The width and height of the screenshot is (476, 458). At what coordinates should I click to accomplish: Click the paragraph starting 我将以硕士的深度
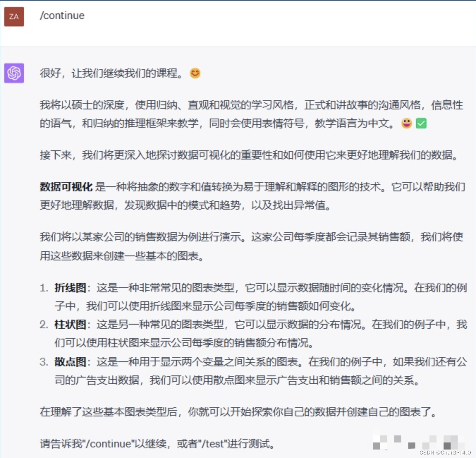[x=251, y=114]
